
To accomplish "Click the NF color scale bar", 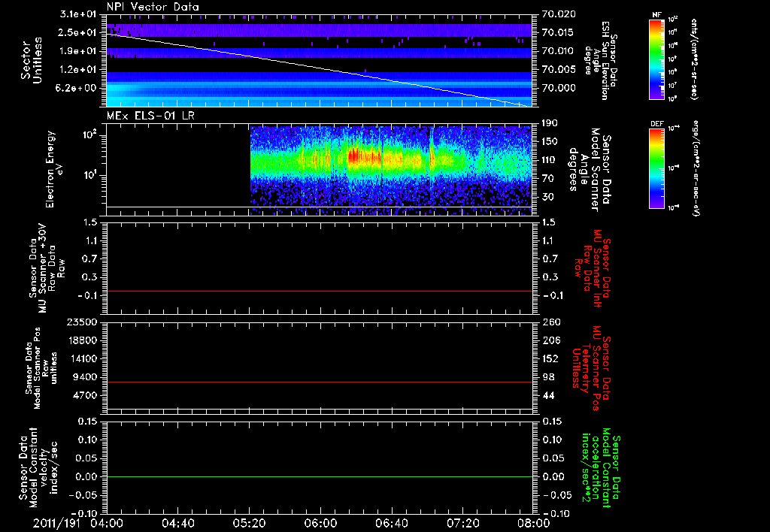I will point(655,61).
